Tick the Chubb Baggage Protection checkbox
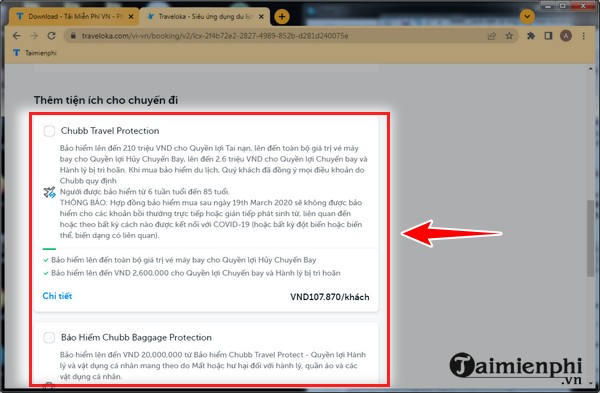Viewport: 600px width, 393px height. (49, 338)
